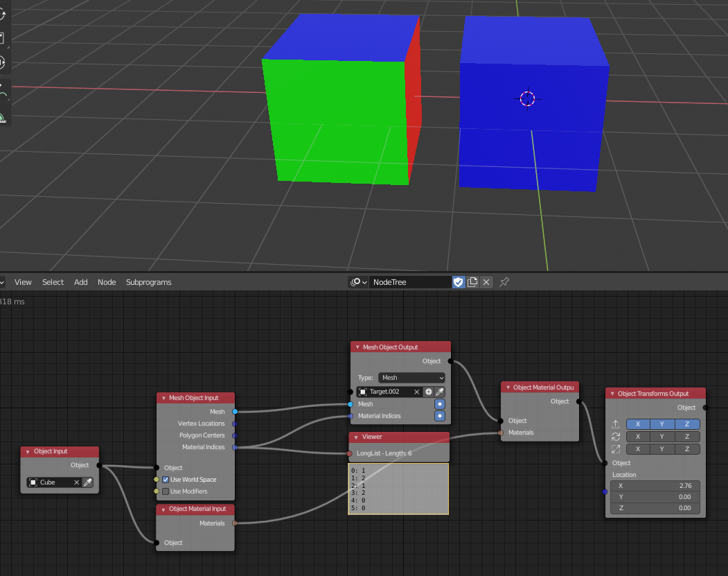Open the Node menu
The height and width of the screenshot is (576, 728).
(x=107, y=282)
